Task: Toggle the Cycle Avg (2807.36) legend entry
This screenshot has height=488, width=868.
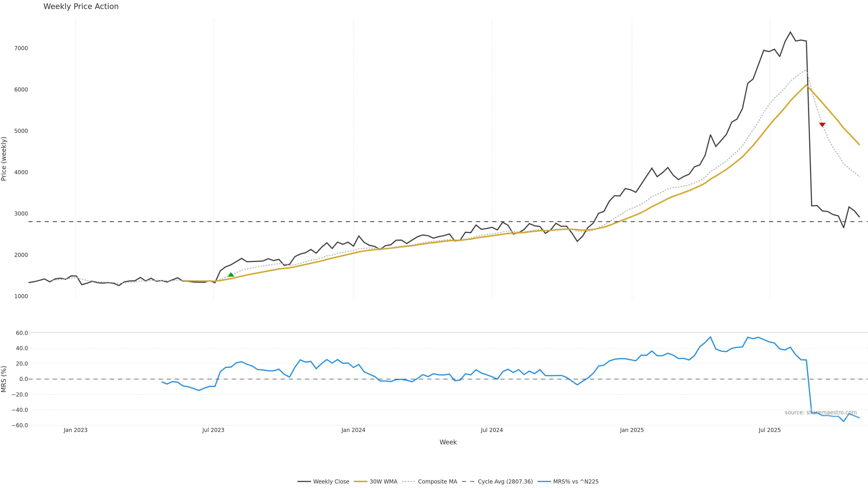Action: pyautogui.click(x=505, y=482)
